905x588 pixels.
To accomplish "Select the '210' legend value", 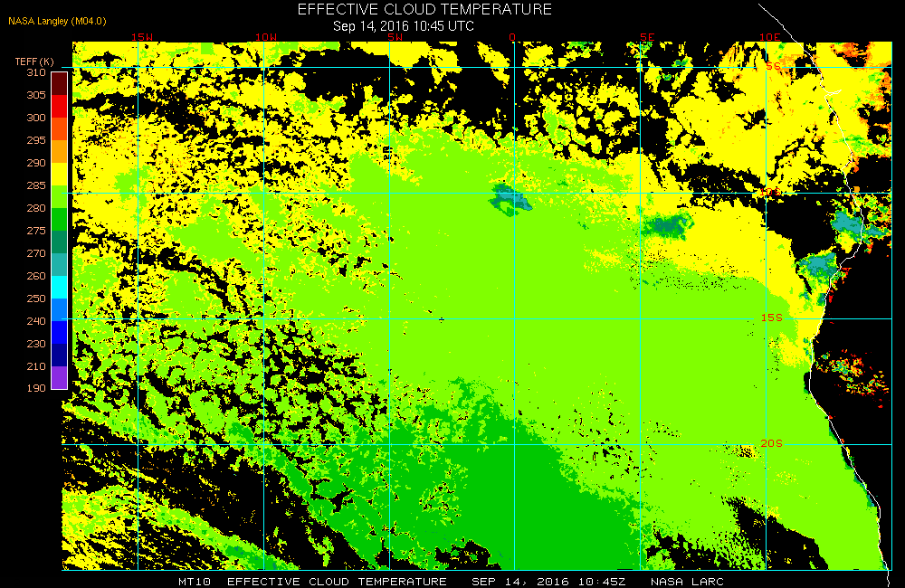I will pos(36,365).
